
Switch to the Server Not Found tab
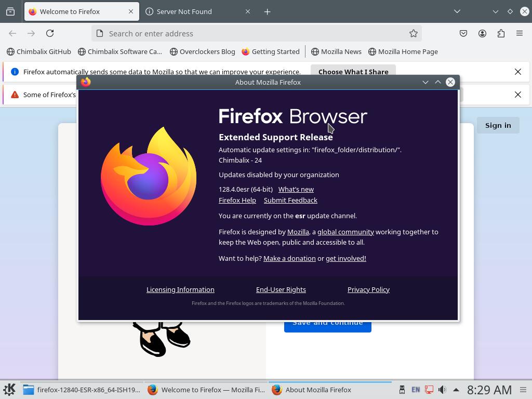(x=198, y=11)
